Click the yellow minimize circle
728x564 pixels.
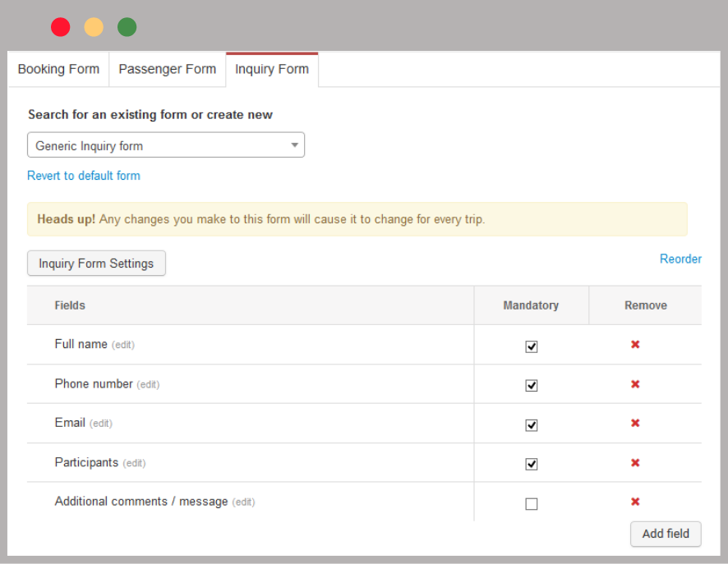(x=94, y=27)
